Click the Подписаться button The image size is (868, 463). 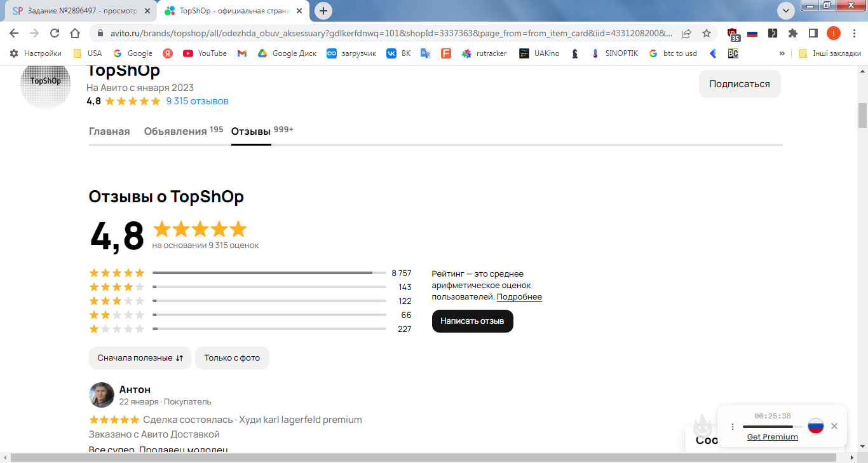click(740, 84)
